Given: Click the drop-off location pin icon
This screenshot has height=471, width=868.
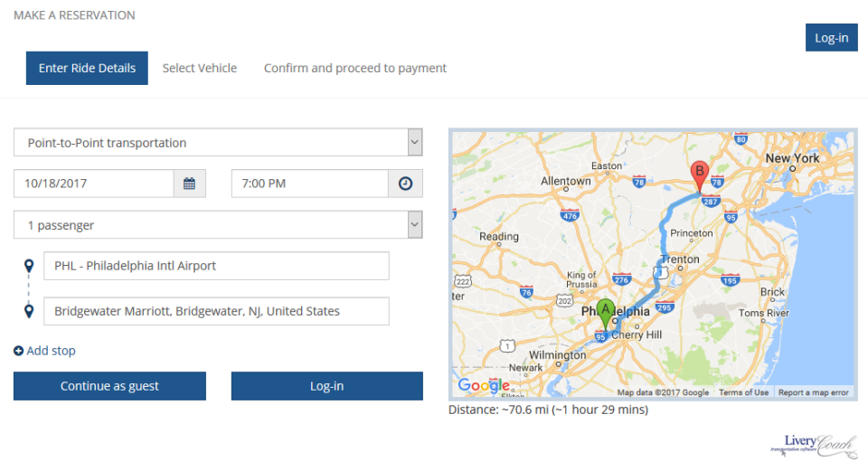Looking at the screenshot, I should pyautogui.click(x=29, y=312).
